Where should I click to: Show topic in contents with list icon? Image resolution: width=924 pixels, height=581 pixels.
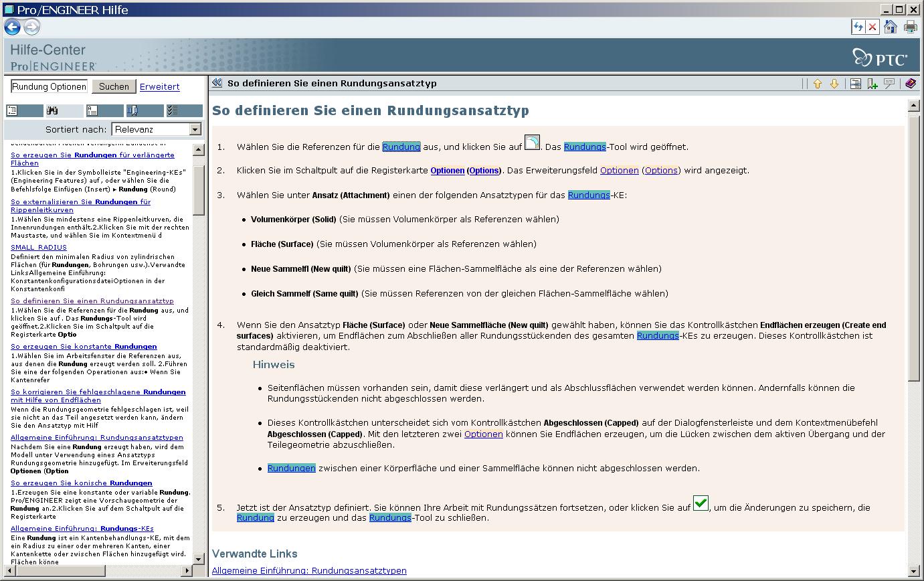point(855,84)
